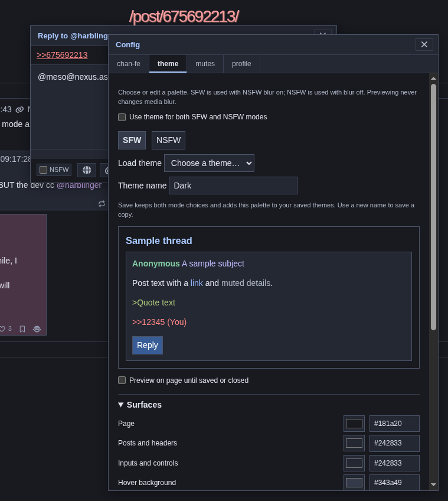Open the Load theme dropdown
This screenshot has height=501, width=448.
coord(209,163)
